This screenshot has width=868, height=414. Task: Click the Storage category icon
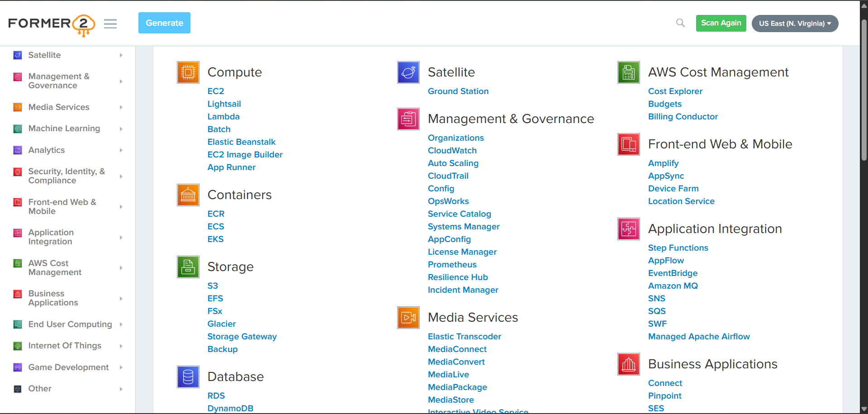click(188, 266)
